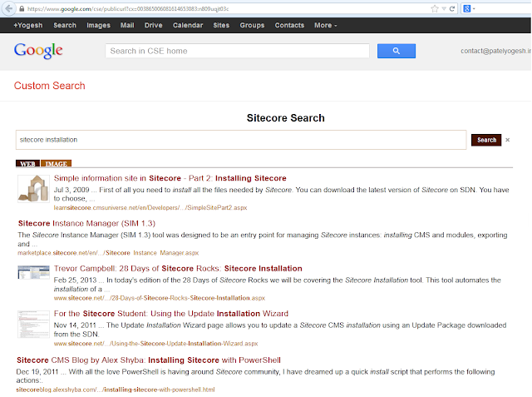Reload the page with refresh icon

click(x=452, y=9)
